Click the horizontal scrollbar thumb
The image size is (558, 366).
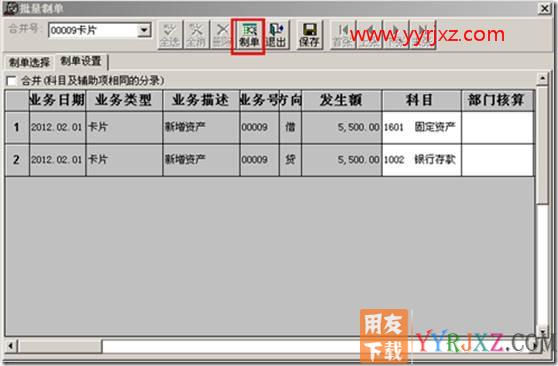(60, 346)
